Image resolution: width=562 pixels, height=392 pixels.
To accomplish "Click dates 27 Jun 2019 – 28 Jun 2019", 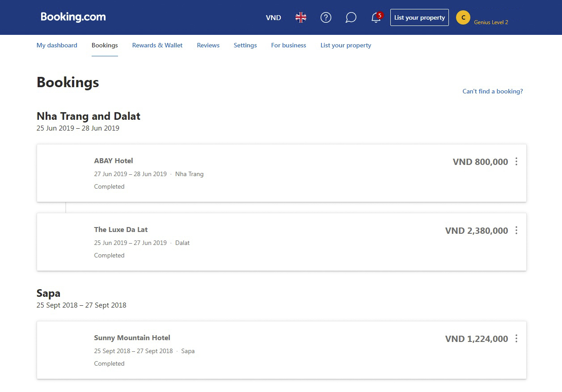I will click(130, 174).
